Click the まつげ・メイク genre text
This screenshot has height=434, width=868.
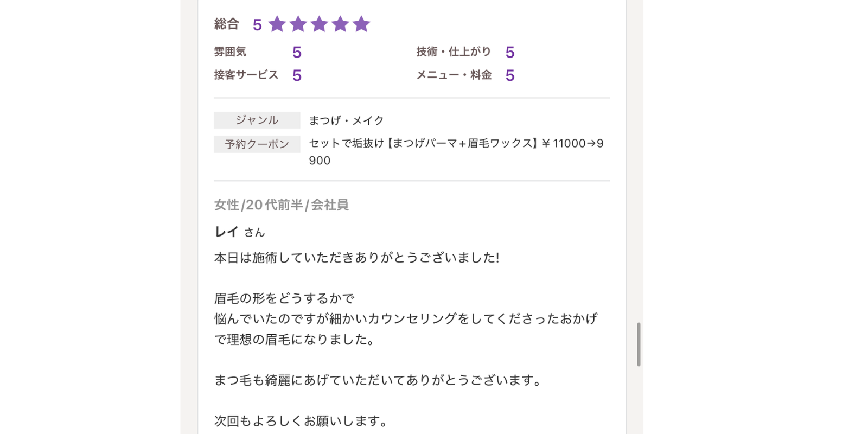pyautogui.click(x=347, y=120)
